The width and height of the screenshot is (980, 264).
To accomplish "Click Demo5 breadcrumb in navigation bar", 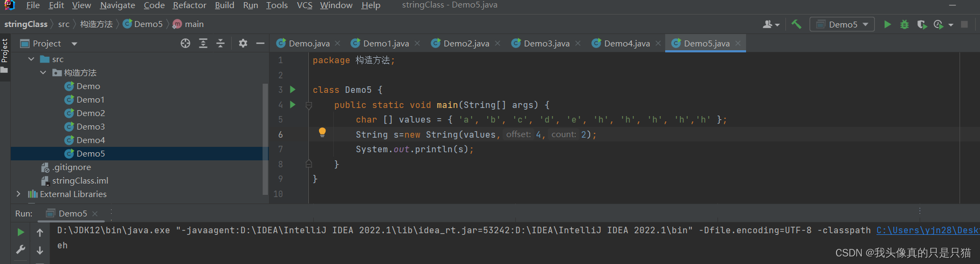I will [x=143, y=24].
